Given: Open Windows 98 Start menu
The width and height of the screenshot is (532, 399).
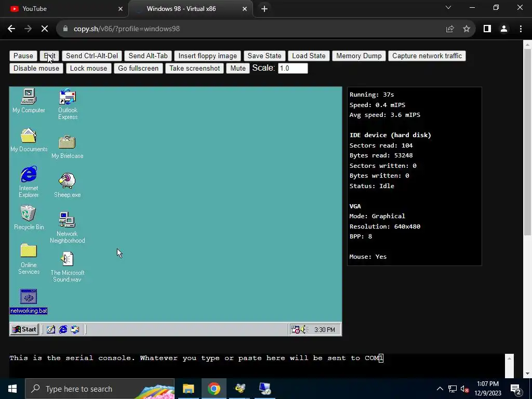Looking at the screenshot, I should [24, 329].
